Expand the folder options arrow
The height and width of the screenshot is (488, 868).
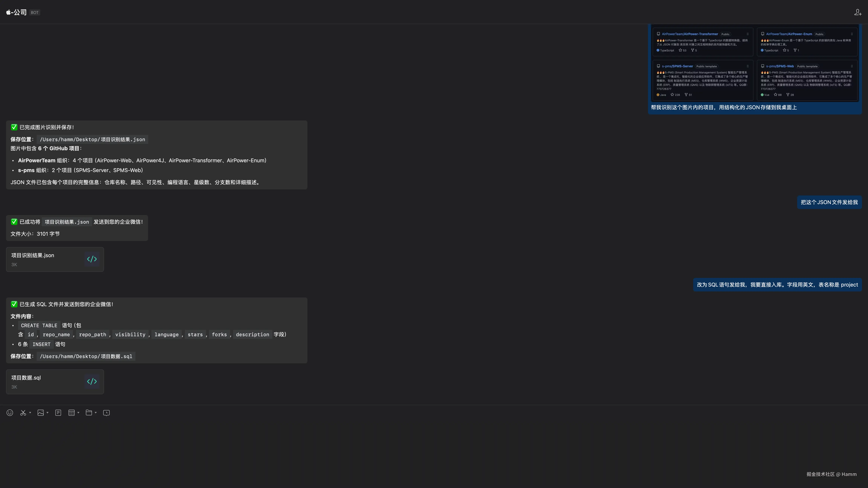[x=96, y=413]
